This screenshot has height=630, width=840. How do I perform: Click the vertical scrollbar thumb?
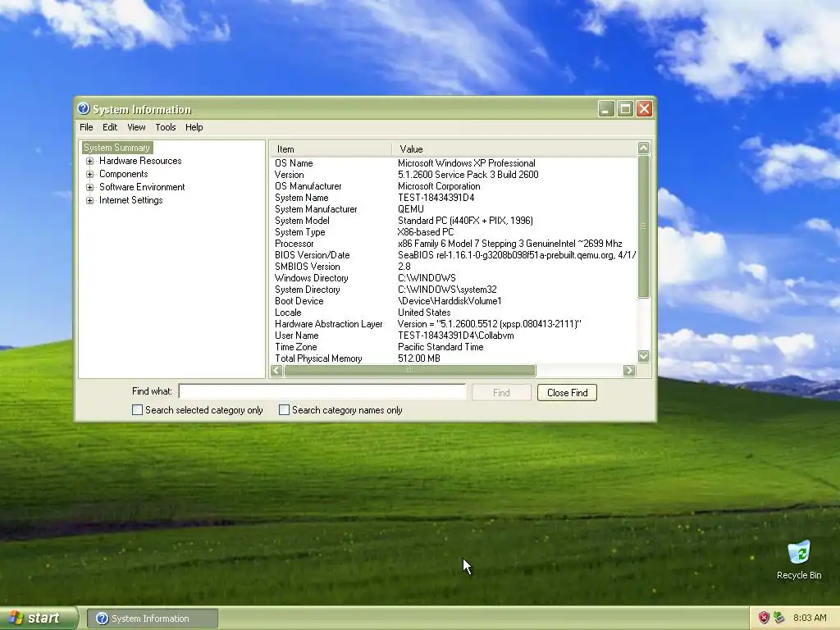click(x=643, y=226)
